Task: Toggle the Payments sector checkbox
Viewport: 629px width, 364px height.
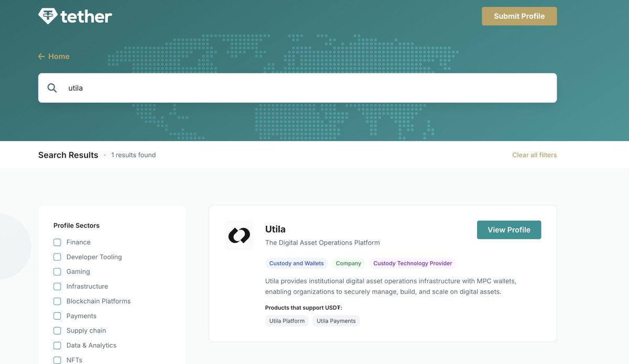Action: click(57, 316)
